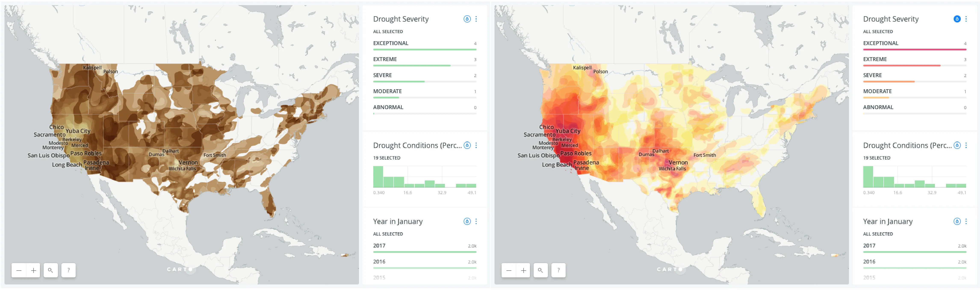Select the EXTREME entry in Drought Severity list

point(385,59)
